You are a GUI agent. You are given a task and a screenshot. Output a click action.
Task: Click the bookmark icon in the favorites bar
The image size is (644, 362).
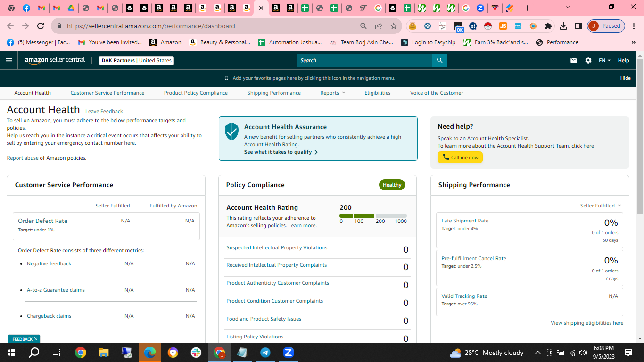(226, 78)
